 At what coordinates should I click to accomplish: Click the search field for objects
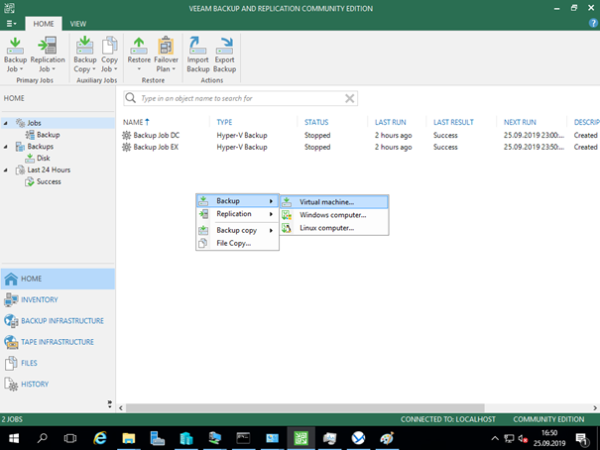pos(240,99)
